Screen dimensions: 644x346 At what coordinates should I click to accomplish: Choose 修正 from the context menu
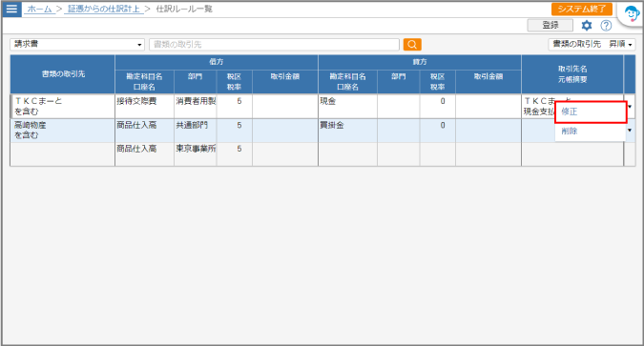tap(591, 112)
